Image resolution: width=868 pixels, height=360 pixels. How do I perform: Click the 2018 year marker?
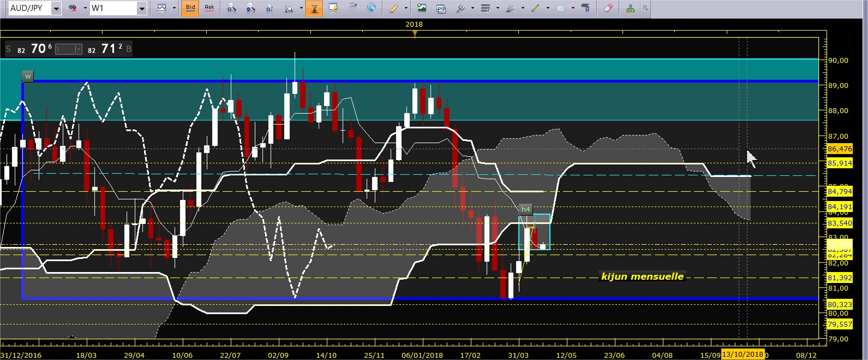pos(414,24)
